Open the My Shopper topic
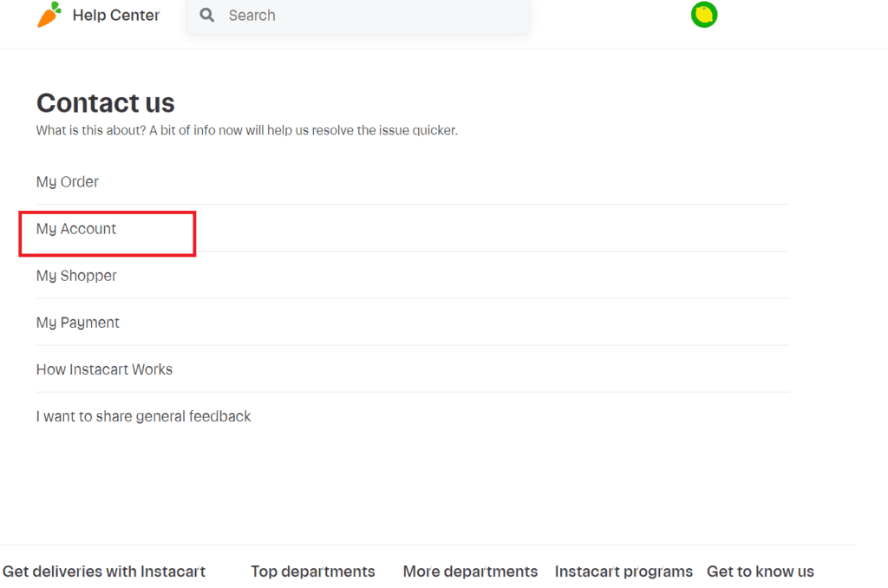 coord(412,276)
